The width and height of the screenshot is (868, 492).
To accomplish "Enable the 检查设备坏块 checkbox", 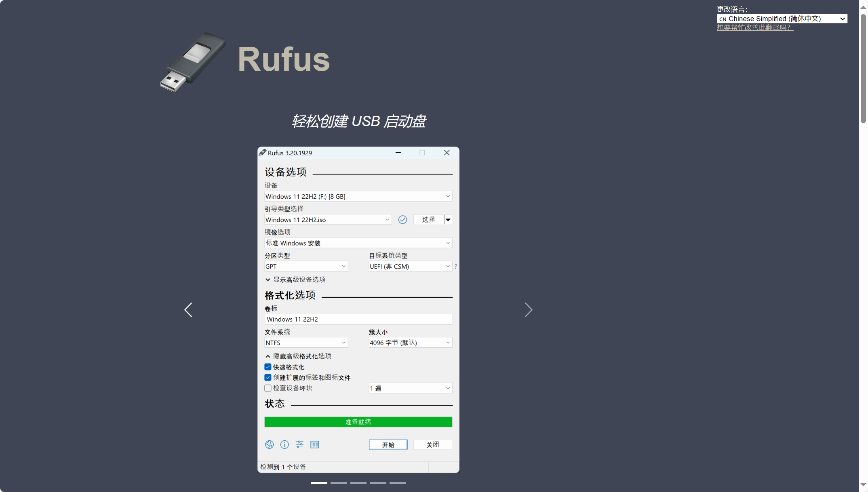I will click(x=268, y=388).
